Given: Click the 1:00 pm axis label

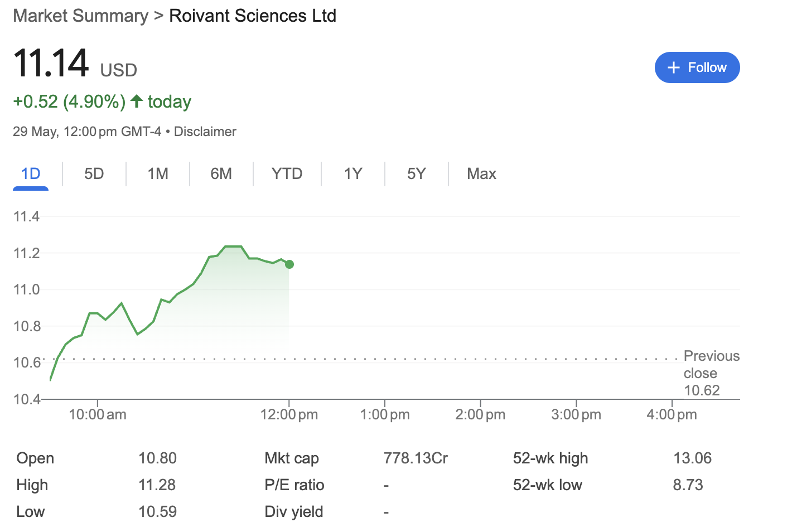Looking at the screenshot, I should 385,415.
